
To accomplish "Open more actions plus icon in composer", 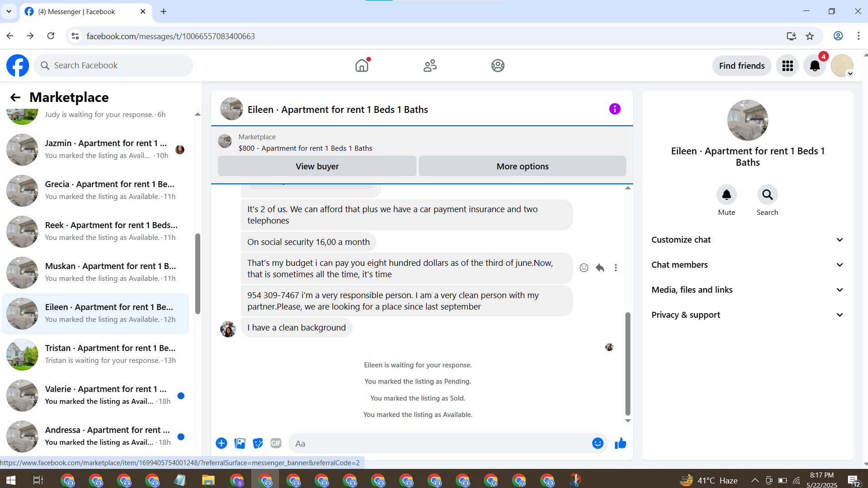I will click(x=222, y=443).
